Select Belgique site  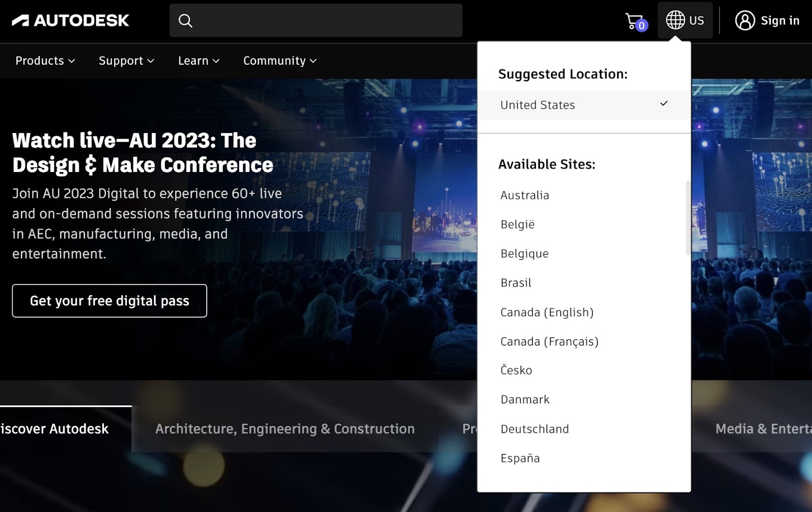point(524,254)
